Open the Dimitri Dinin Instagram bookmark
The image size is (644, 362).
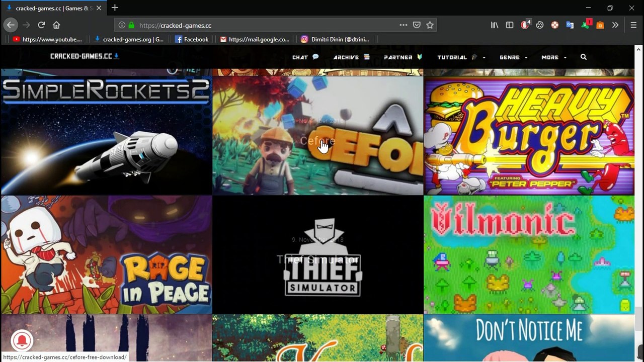(x=335, y=39)
